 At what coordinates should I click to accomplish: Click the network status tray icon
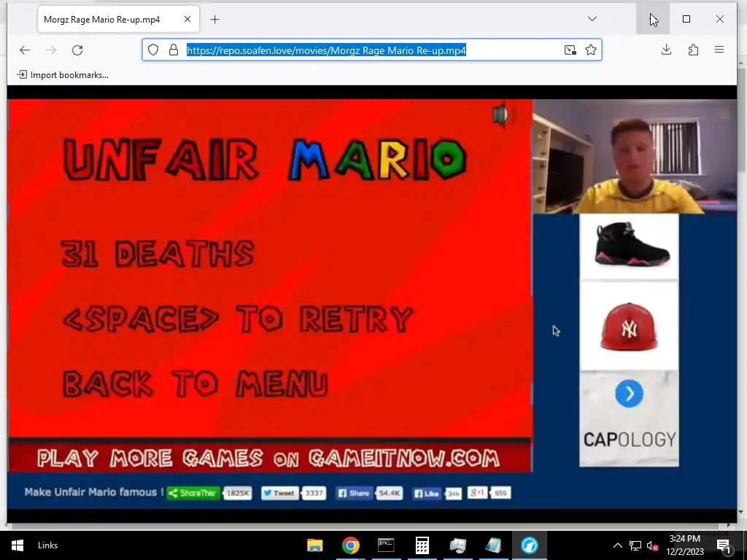pos(635,545)
